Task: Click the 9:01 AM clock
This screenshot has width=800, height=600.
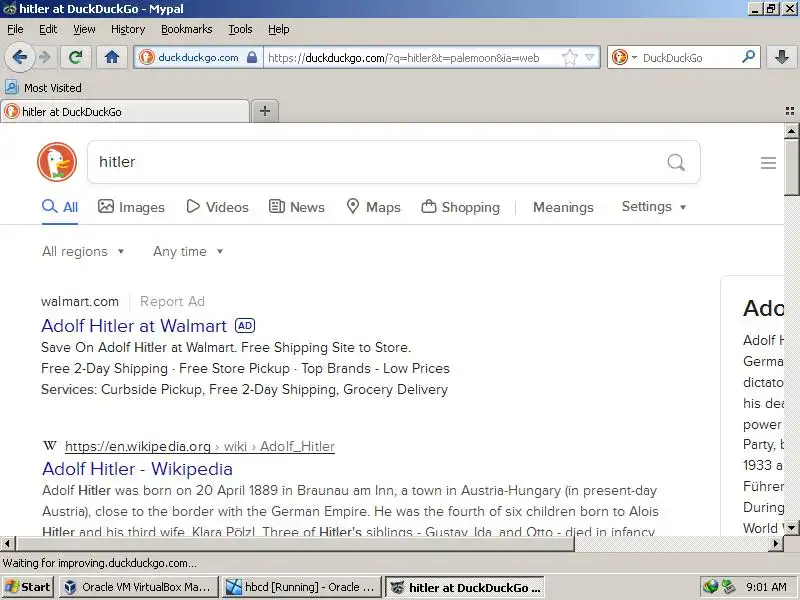Action: pos(766,587)
